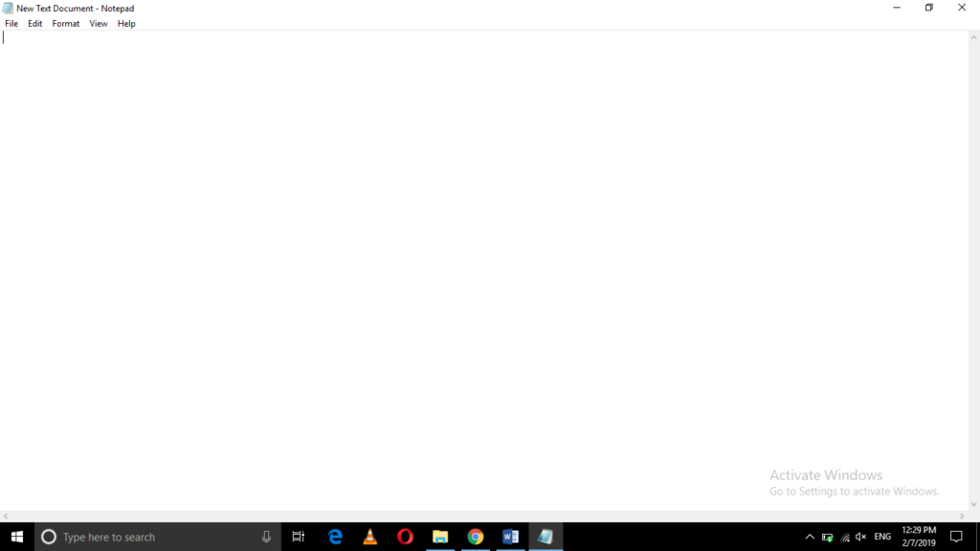
Task: Close the Notepad window
Action: 962,8
